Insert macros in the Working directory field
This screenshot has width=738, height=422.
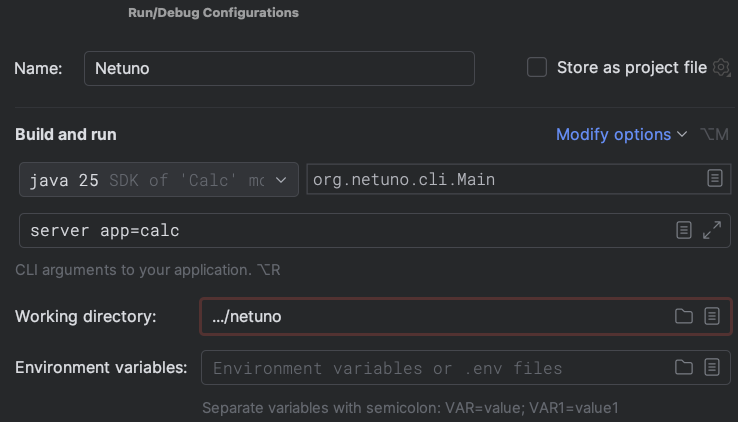coord(712,316)
